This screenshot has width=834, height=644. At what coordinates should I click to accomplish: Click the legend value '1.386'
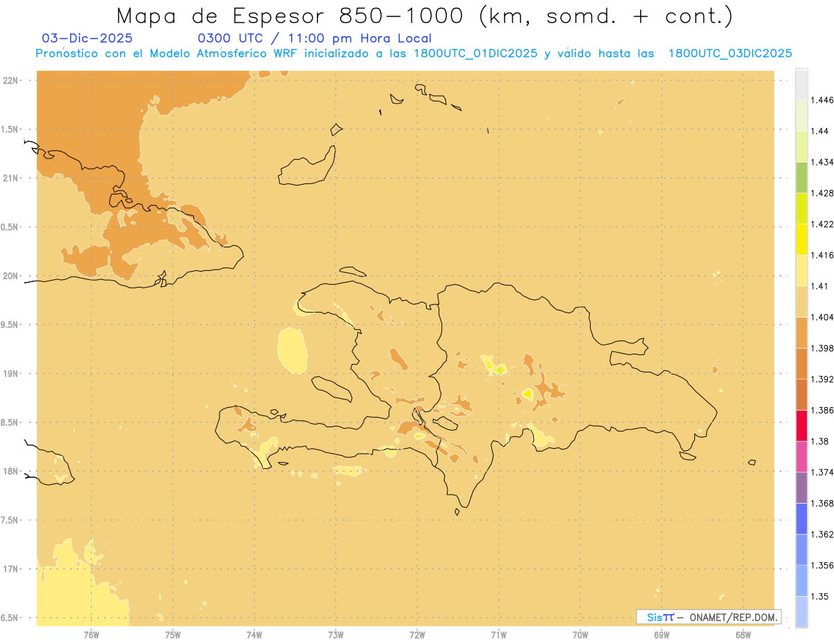pyautogui.click(x=823, y=410)
